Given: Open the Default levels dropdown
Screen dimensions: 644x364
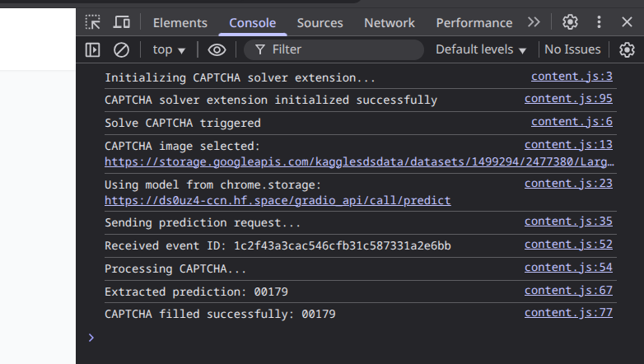Looking at the screenshot, I should [x=481, y=49].
